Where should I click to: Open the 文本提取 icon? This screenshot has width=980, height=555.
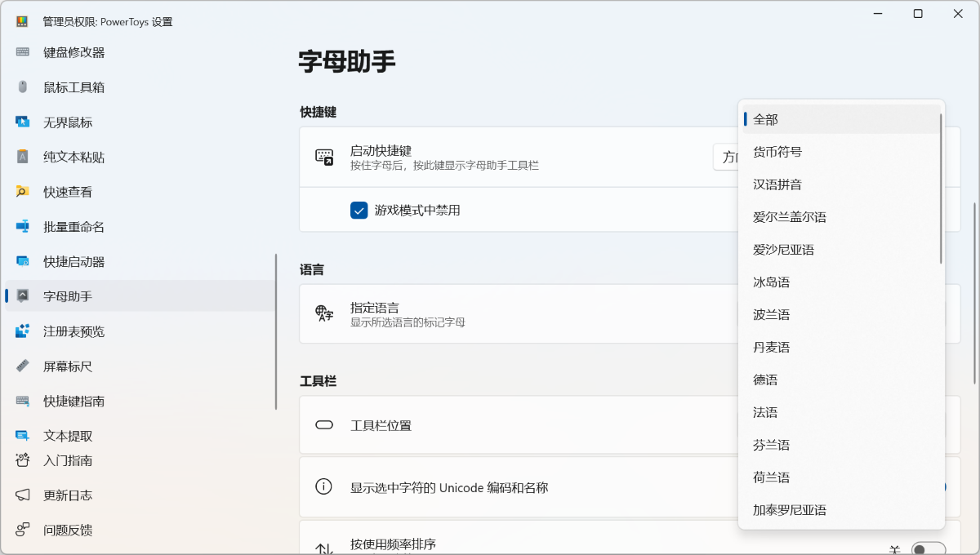click(23, 436)
